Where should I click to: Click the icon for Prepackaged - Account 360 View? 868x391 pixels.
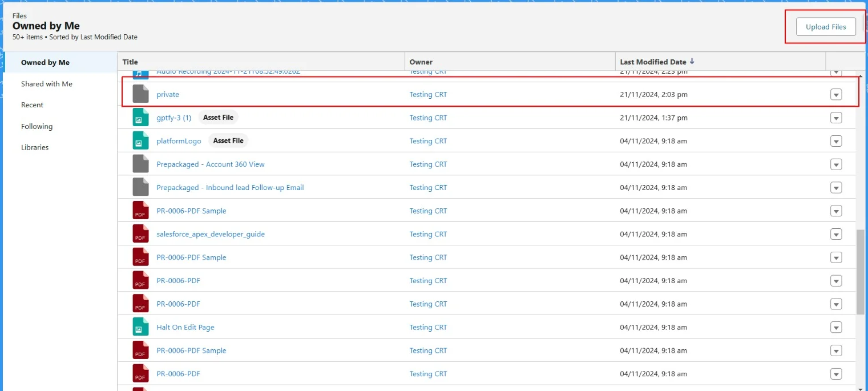coord(140,164)
